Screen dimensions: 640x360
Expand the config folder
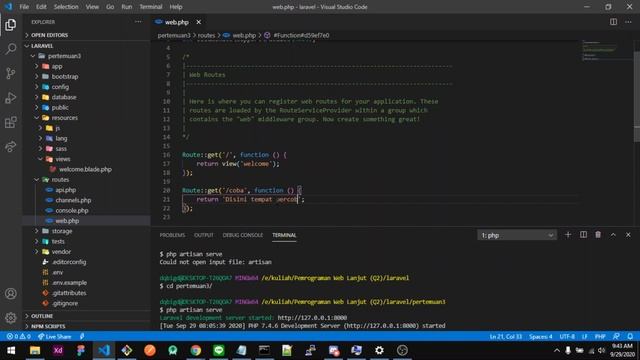pyautogui.click(x=87, y=87)
